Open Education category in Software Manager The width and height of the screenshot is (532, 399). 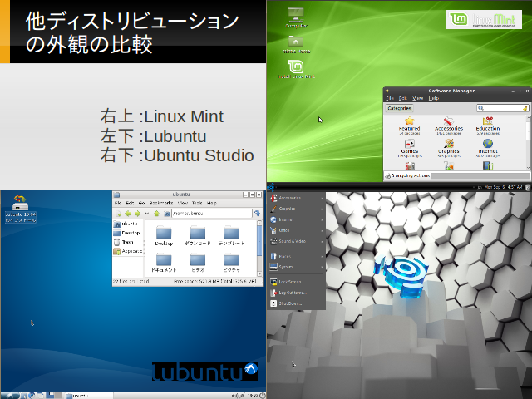pyautogui.click(x=488, y=126)
